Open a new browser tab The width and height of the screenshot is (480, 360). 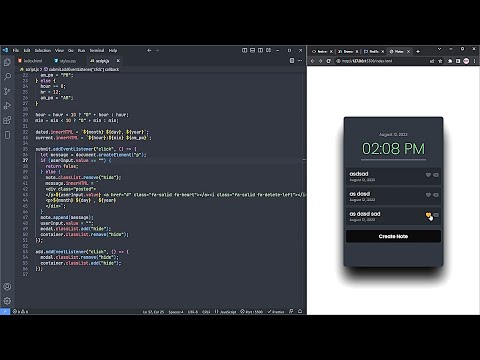coord(418,51)
